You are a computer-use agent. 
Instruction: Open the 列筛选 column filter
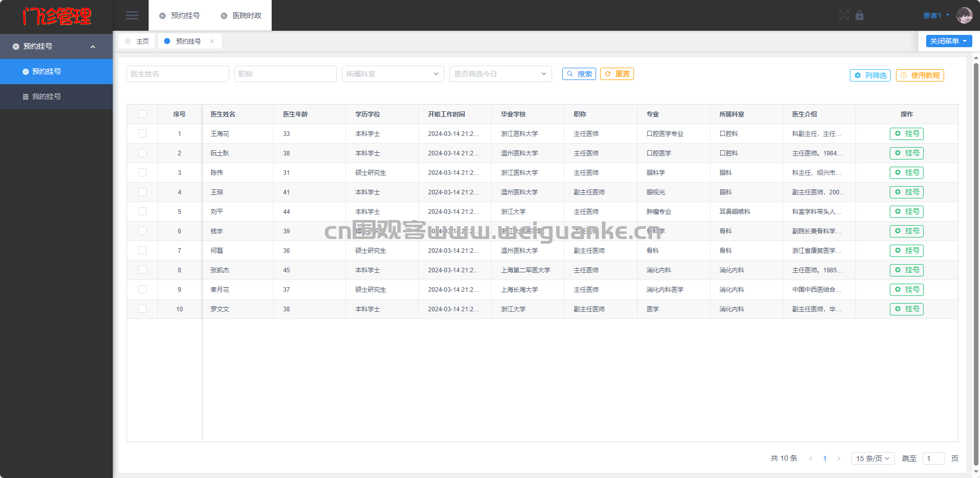(x=870, y=75)
